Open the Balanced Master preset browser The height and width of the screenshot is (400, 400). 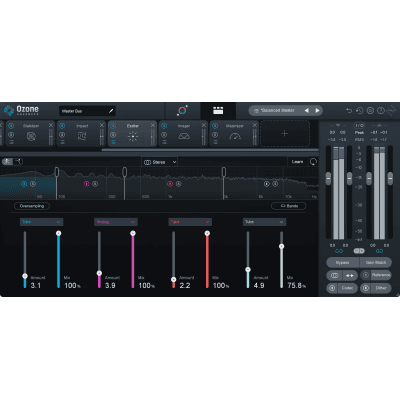coord(278,110)
